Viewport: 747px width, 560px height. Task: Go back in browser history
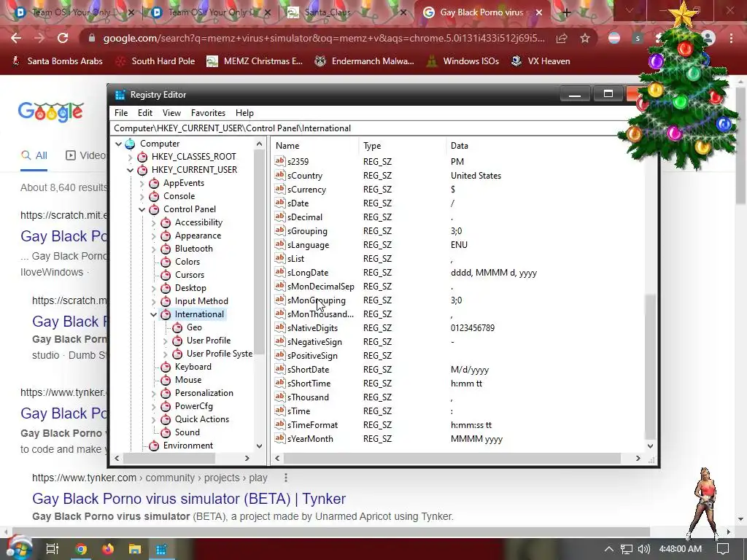[16, 38]
